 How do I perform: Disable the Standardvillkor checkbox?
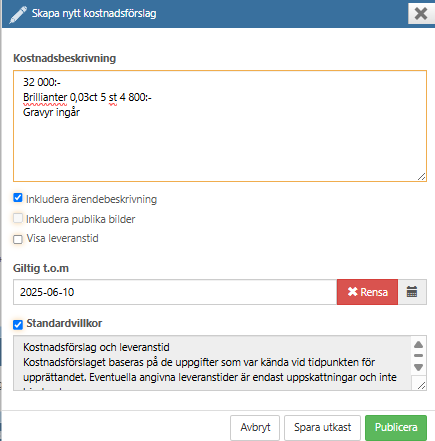[18, 324]
